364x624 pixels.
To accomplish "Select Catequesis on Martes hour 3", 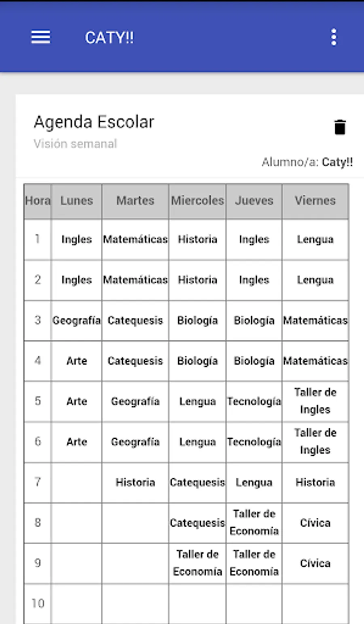I will tap(135, 320).
